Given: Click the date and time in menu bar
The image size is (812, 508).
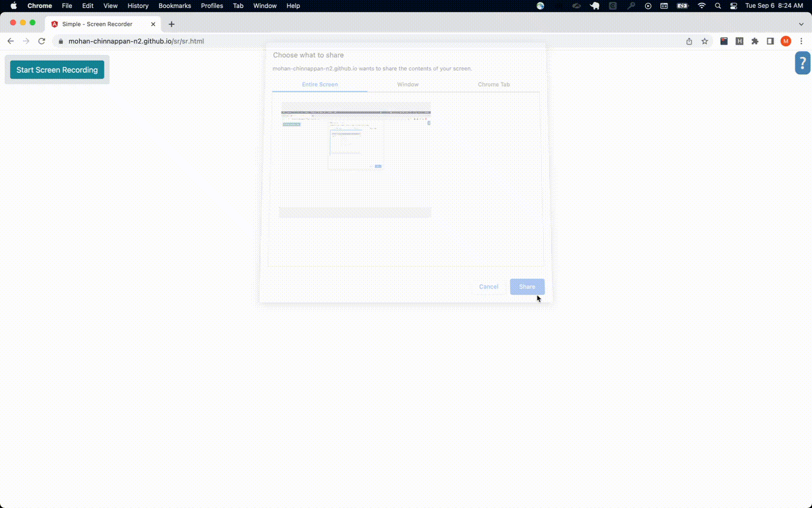Looking at the screenshot, I should pyautogui.click(x=774, y=6).
